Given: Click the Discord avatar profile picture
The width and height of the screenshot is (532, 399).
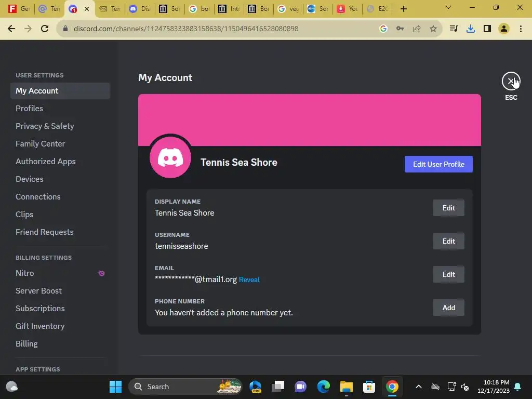Looking at the screenshot, I should click(x=170, y=157).
